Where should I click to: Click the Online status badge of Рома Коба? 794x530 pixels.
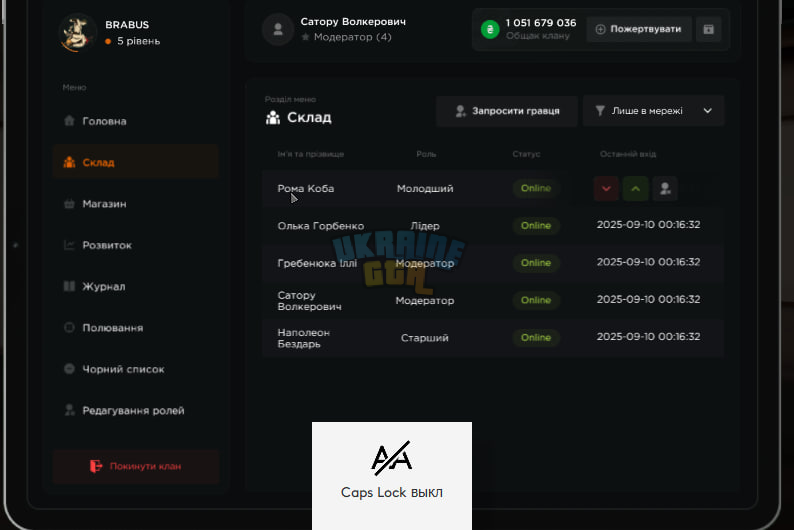[536, 188]
